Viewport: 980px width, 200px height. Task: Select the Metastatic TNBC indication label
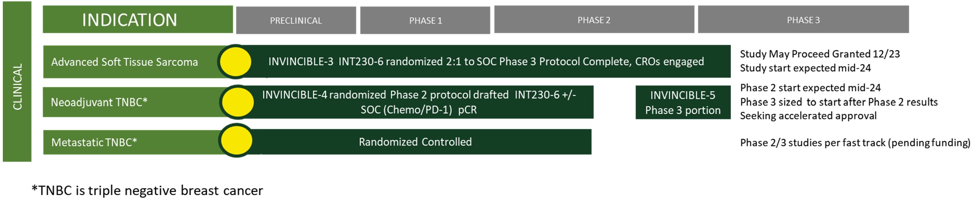[94, 142]
